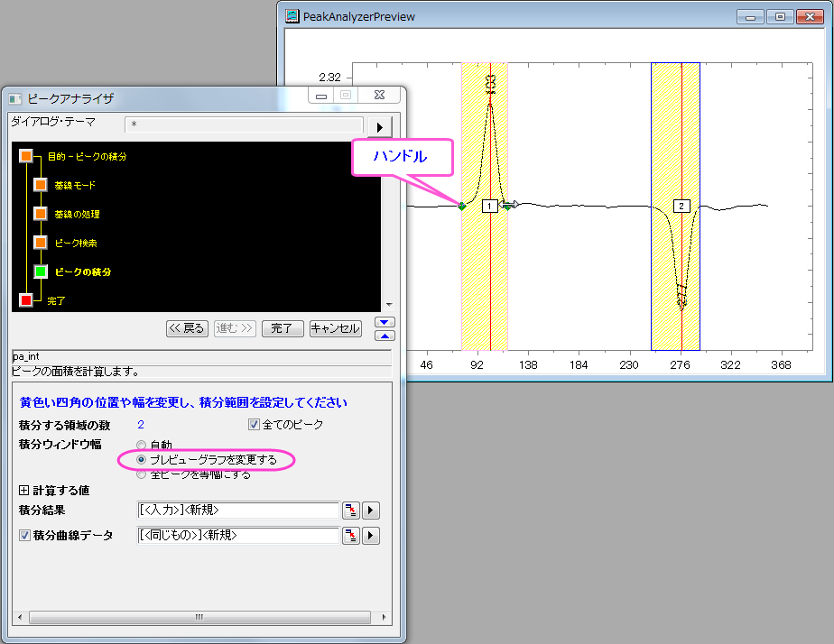Click the ダイアログ・テーマ input field
The width and height of the screenshot is (834, 644).
[x=244, y=124]
